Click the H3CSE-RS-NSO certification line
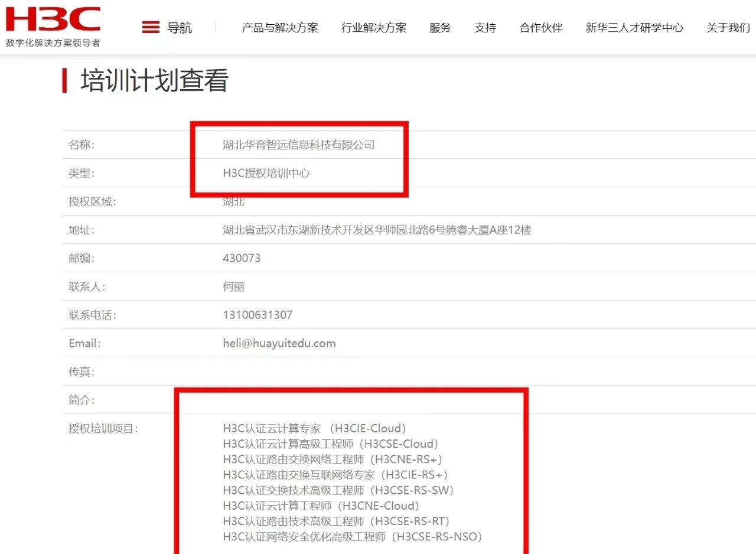The image size is (756, 554). pos(353,536)
